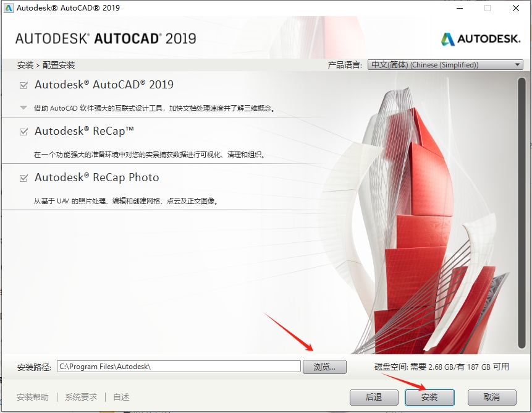Click the AutoCAD icon in the title bar

click(x=8, y=8)
